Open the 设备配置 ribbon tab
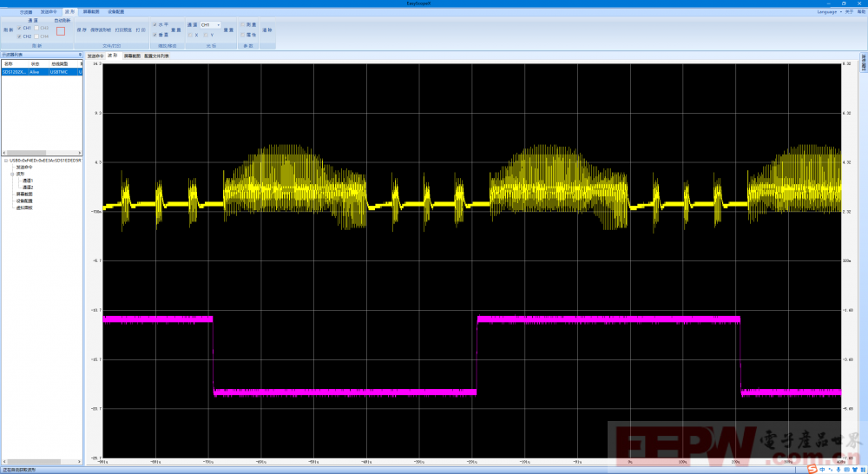This screenshot has width=868, height=474. (x=115, y=11)
